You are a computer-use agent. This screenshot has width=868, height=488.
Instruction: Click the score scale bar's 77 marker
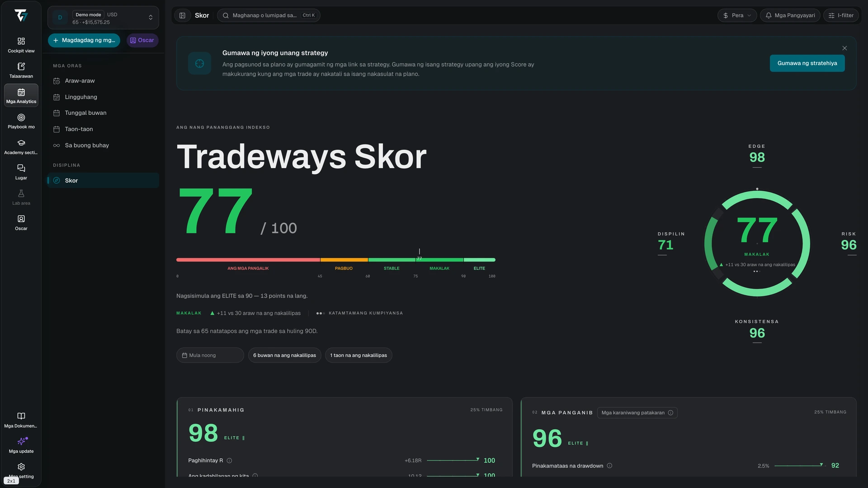(420, 255)
